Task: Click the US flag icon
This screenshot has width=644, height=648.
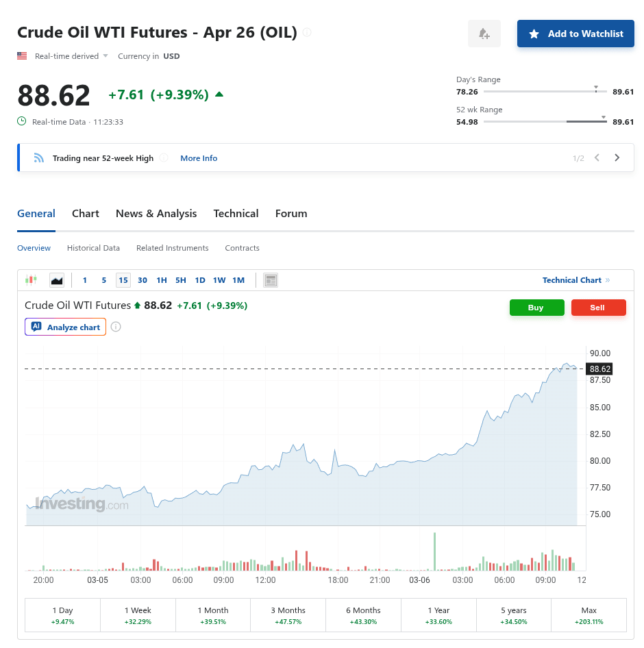Action: (22, 55)
